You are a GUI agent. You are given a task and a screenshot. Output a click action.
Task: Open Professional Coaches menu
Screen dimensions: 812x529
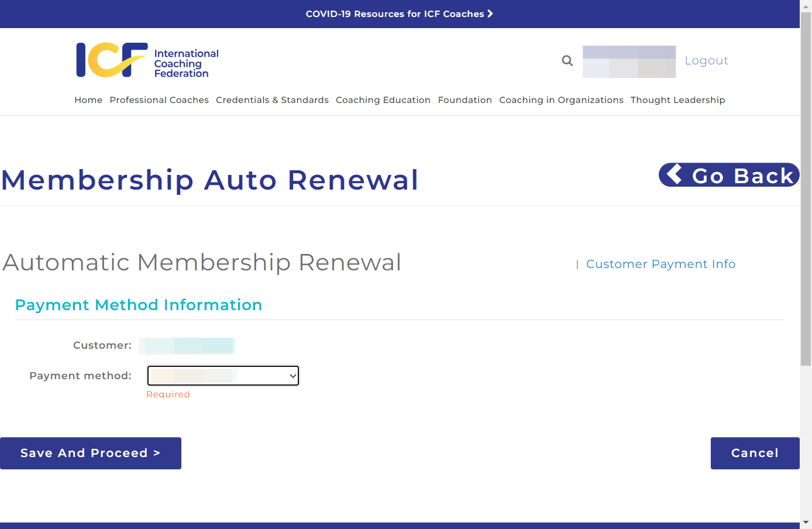159,100
